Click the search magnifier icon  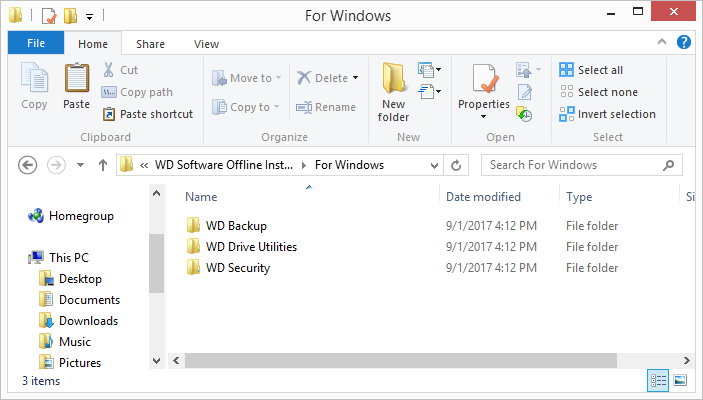tap(668, 165)
